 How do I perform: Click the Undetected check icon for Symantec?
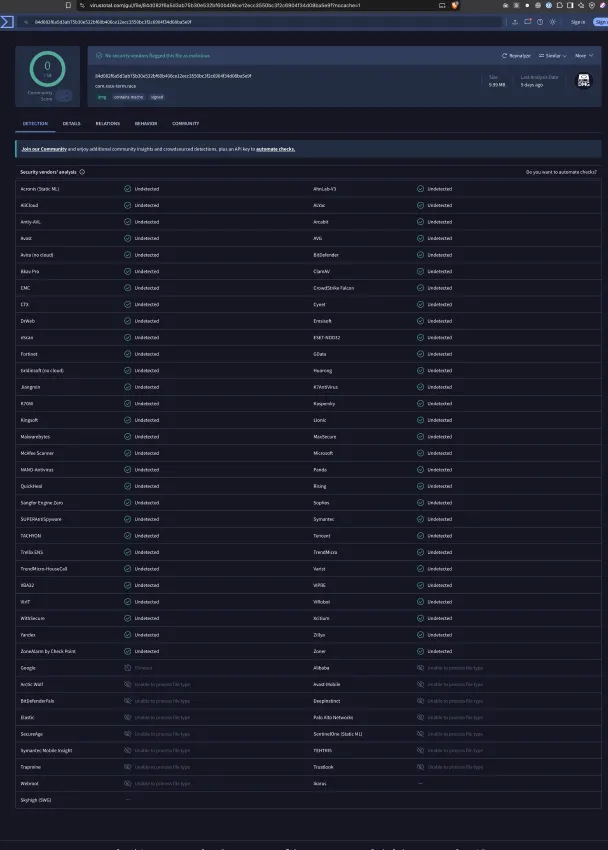pyautogui.click(x=421, y=519)
